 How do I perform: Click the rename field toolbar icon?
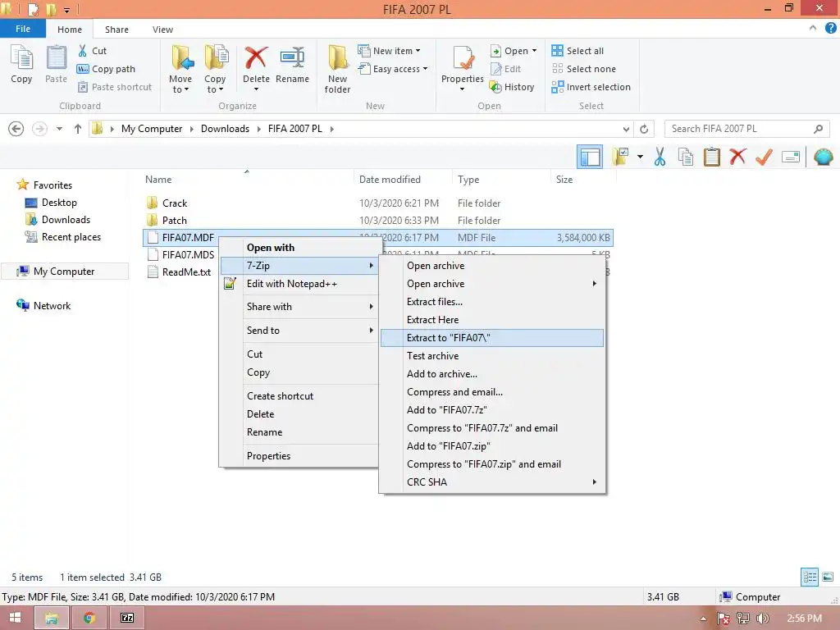791,157
